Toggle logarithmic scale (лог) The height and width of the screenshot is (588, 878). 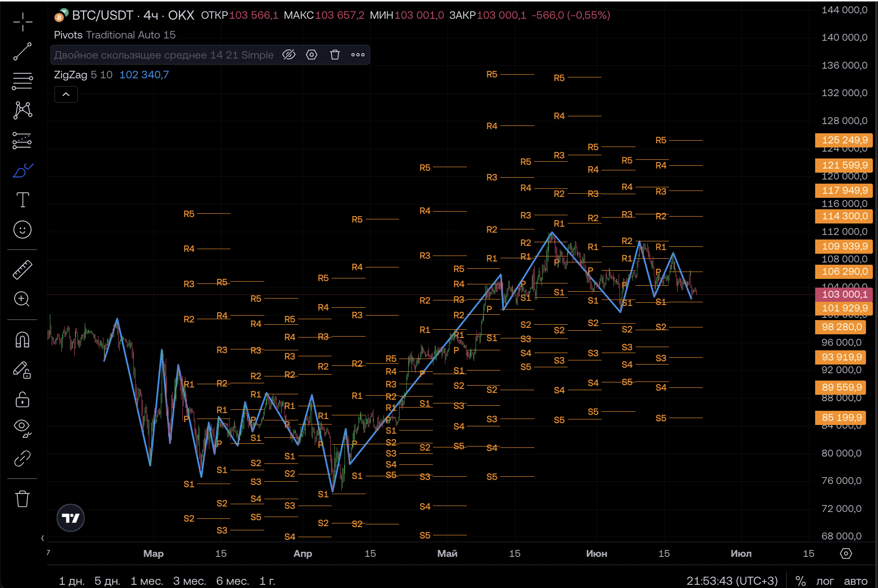[x=825, y=581]
